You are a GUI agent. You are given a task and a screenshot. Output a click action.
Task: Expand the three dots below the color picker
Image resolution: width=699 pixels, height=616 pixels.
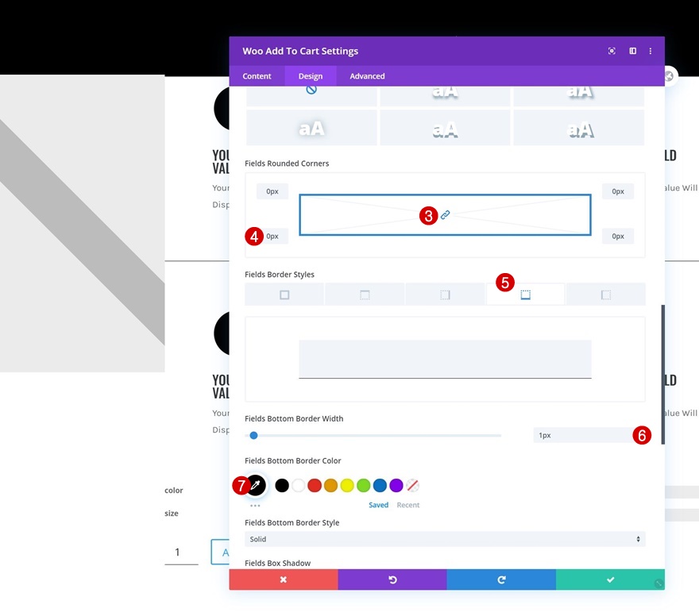coord(255,506)
